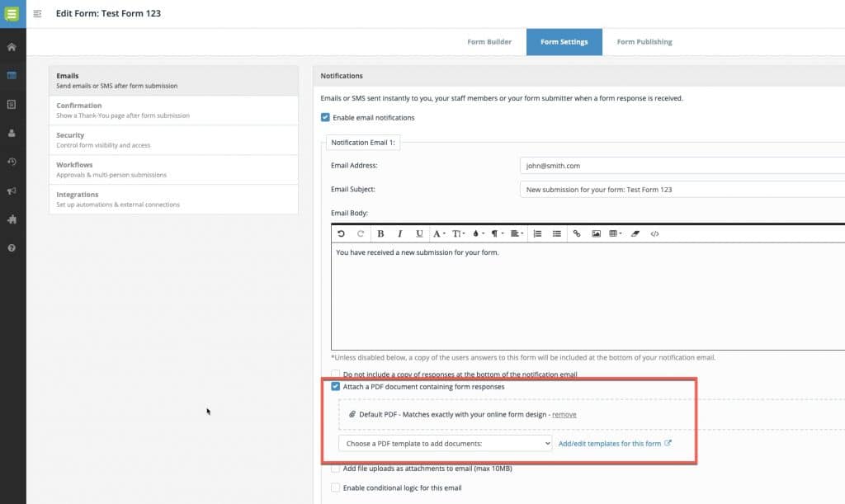Check 'Add file uploads as attachments to email'
The height and width of the screenshot is (504, 845).
(336, 467)
